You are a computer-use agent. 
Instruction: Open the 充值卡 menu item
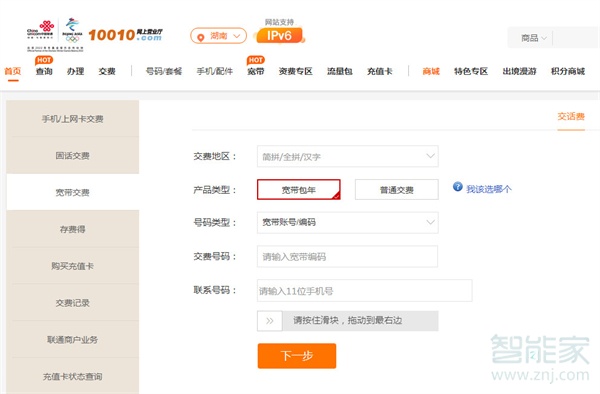(x=380, y=71)
